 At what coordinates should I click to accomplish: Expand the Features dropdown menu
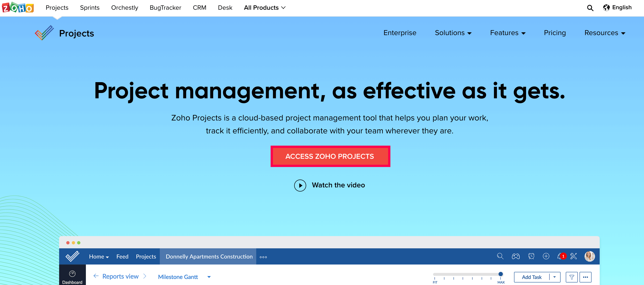pyautogui.click(x=508, y=33)
